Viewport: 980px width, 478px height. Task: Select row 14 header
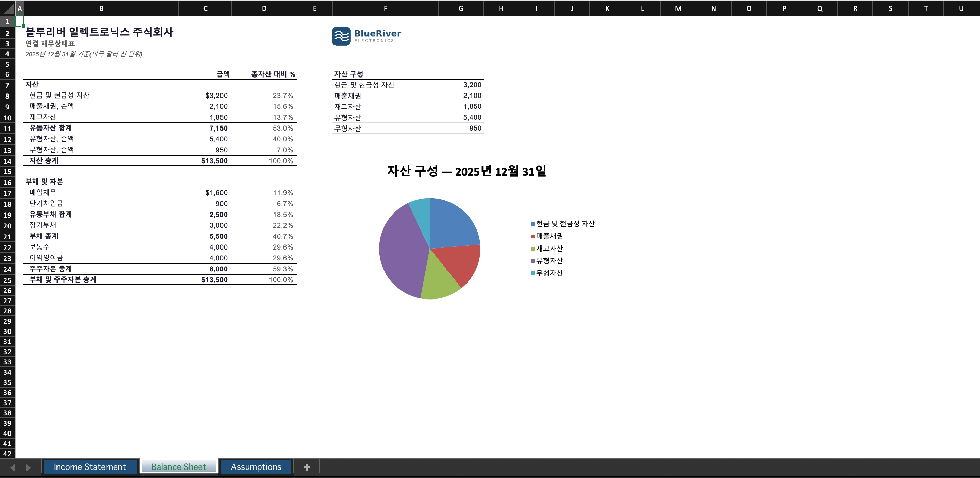tap(7, 161)
